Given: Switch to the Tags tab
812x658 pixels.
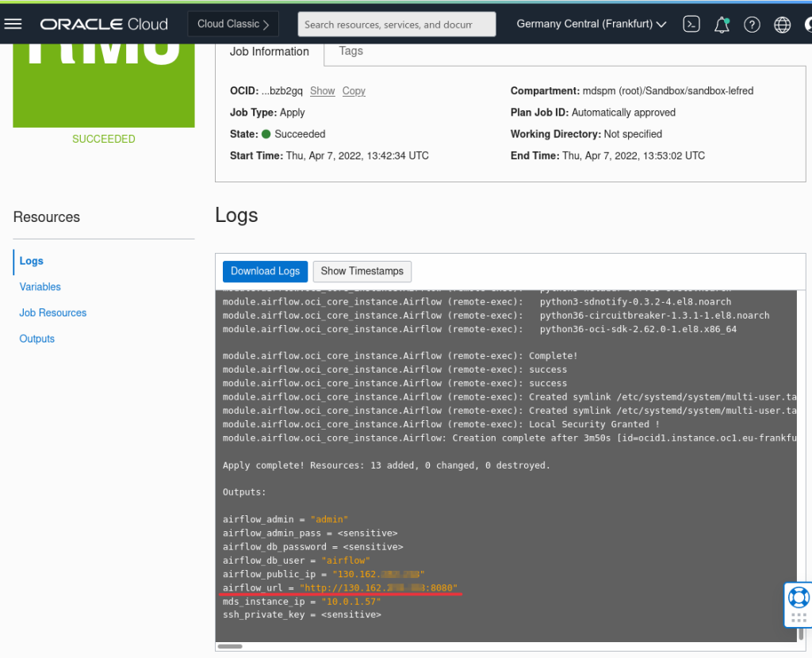Looking at the screenshot, I should 350,51.
